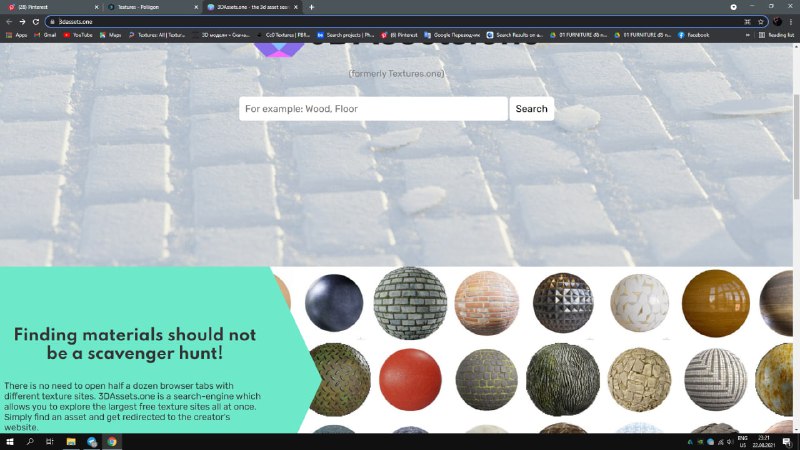The width and height of the screenshot is (800, 450).
Task: Click the page vertical scrollbar
Action: [x=796, y=146]
